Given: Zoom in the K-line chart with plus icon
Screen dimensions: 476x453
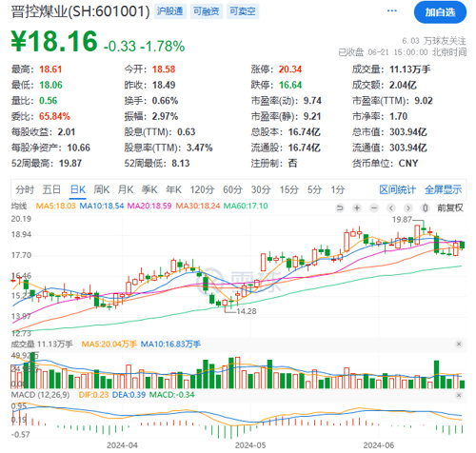Looking at the screenshot, I should 357,208.
